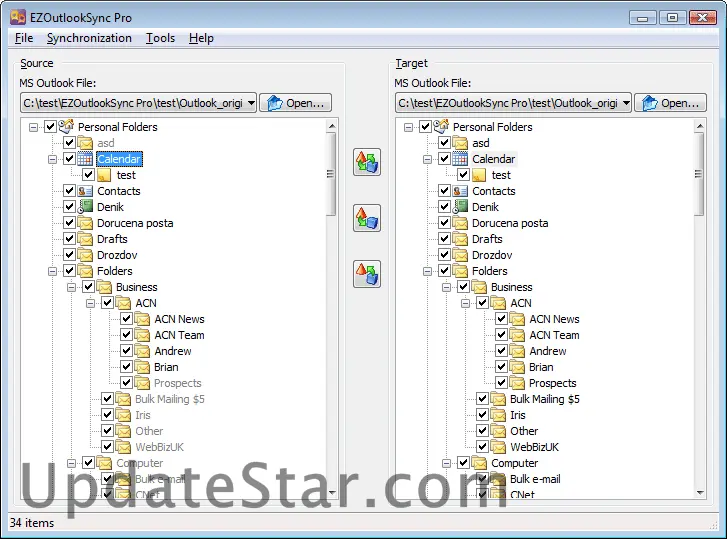The image size is (727, 539).
Task: Click the Contacts icon in Target tree
Action: 460,191
